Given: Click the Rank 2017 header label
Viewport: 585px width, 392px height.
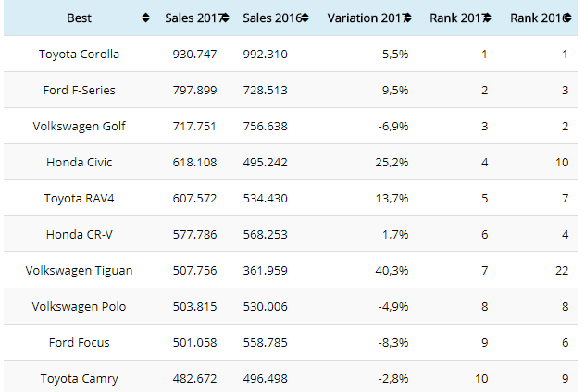Looking at the screenshot, I should click(457, 18).
